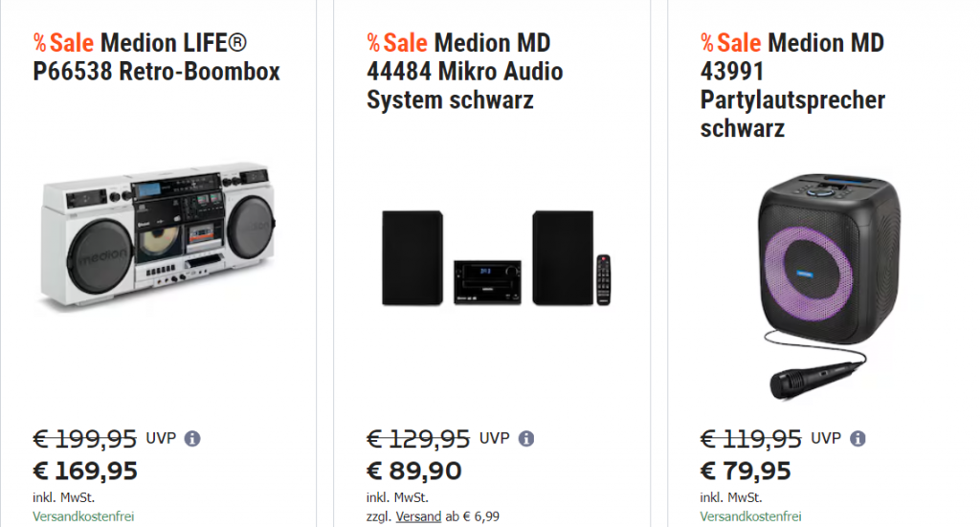Screen dimensions: 980x527
Task: Click the crossed-out € 199,95 UVP price
Action: point(85,439)
